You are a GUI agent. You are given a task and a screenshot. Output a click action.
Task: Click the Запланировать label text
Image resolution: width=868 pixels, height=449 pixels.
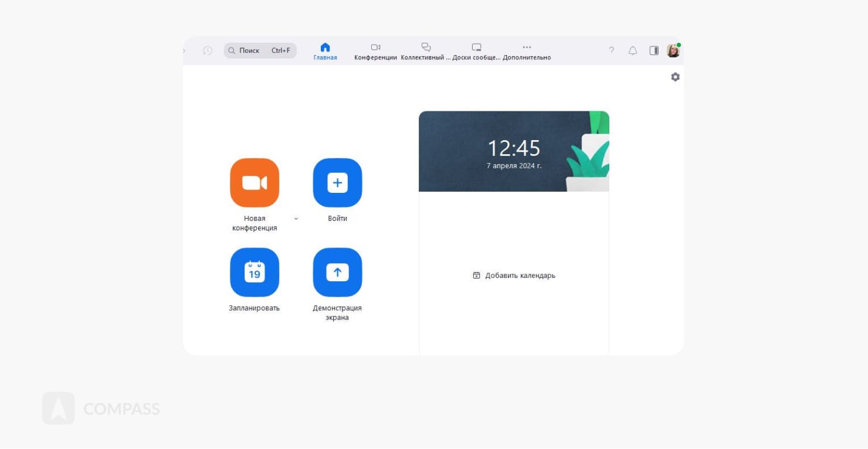254,308
